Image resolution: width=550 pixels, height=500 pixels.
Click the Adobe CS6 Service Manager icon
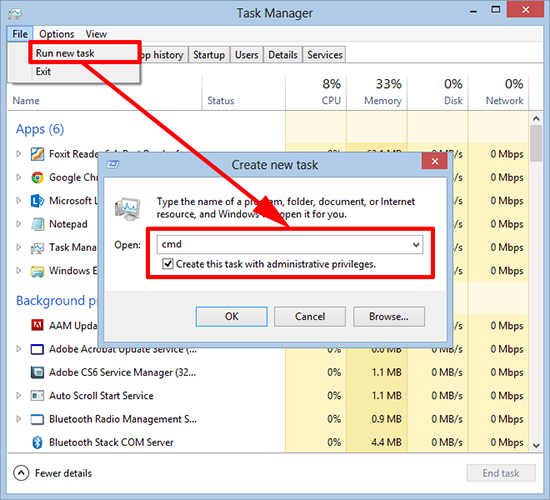[37, 372]
